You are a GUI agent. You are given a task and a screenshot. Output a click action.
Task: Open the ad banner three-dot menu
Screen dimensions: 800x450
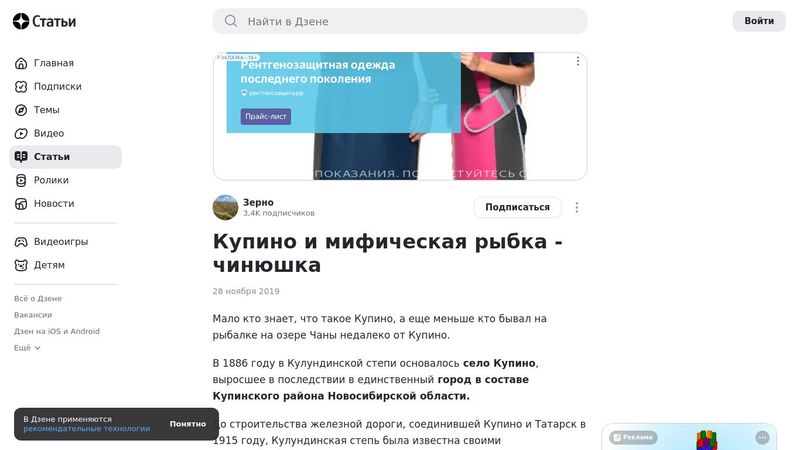578,61
